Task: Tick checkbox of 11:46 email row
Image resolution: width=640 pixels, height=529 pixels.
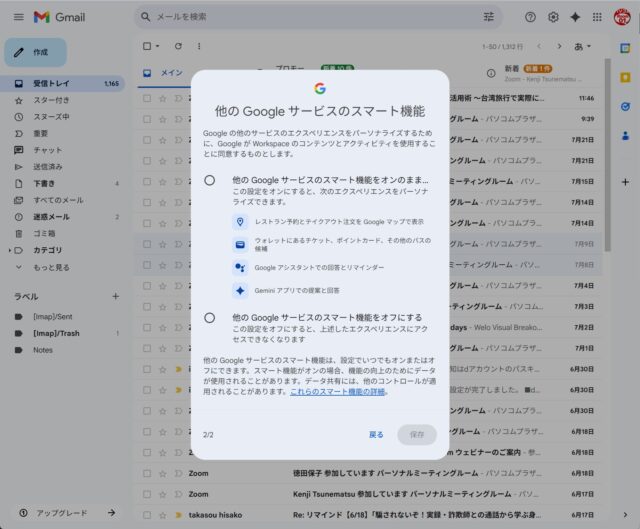Action: pyautogui.click(x=147, y=98)
